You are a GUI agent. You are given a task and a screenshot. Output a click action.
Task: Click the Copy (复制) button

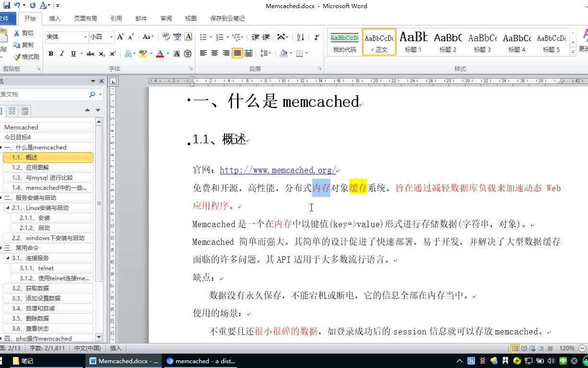pyautogui.click(x=24, y=45)
